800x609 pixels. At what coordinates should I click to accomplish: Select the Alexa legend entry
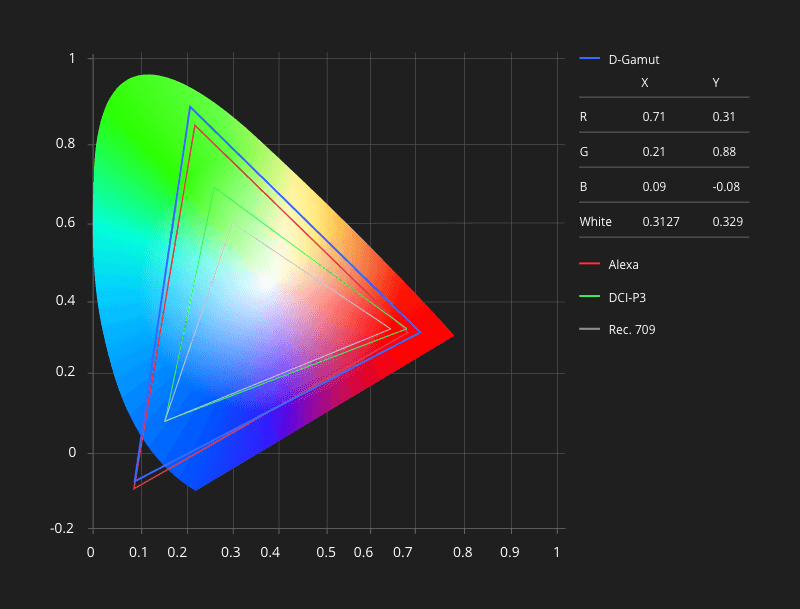click(609, 265)
